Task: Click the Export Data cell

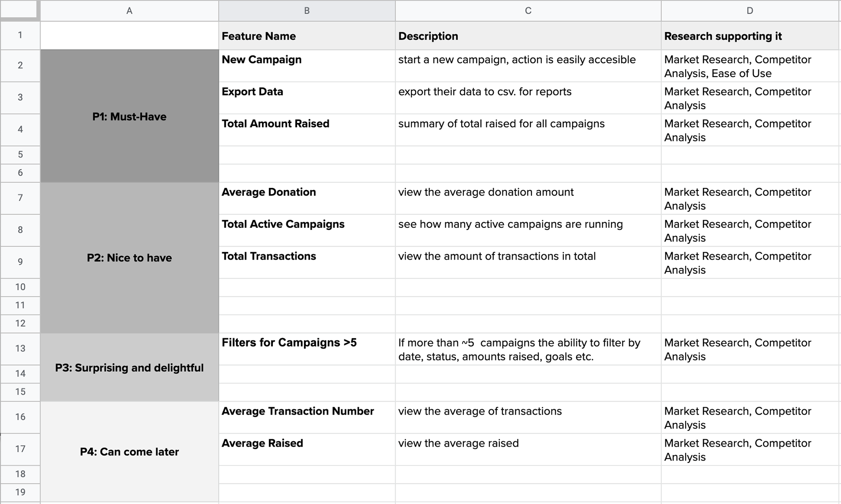Action: point(307,98)
